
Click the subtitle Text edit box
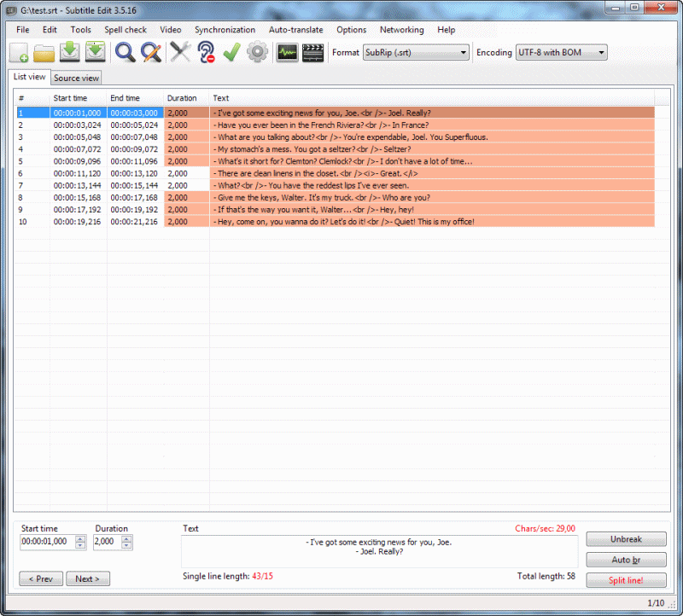point(379,551)
